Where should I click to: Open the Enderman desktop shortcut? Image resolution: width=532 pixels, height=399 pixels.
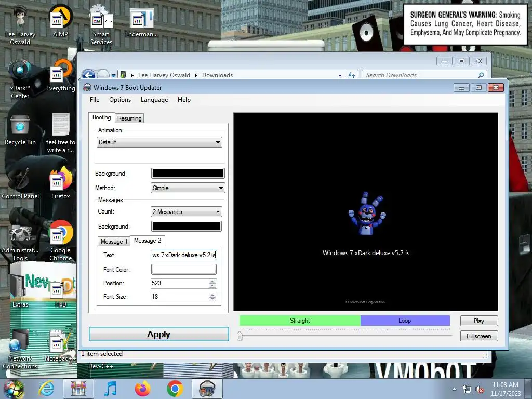tap(141, 22)
